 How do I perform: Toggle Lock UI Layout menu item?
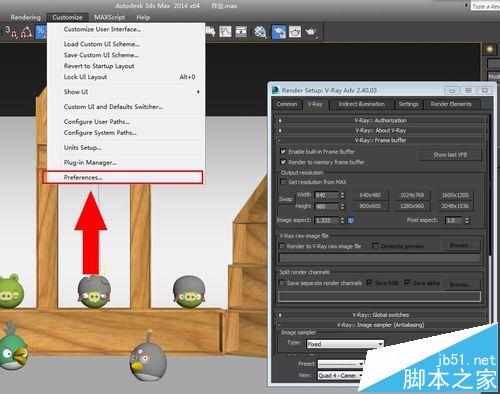(126, 77)
